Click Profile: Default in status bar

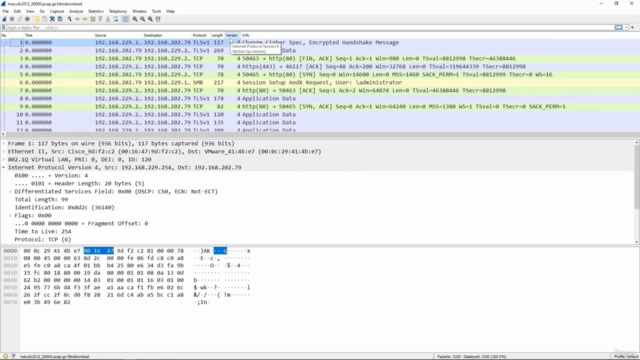625,356
